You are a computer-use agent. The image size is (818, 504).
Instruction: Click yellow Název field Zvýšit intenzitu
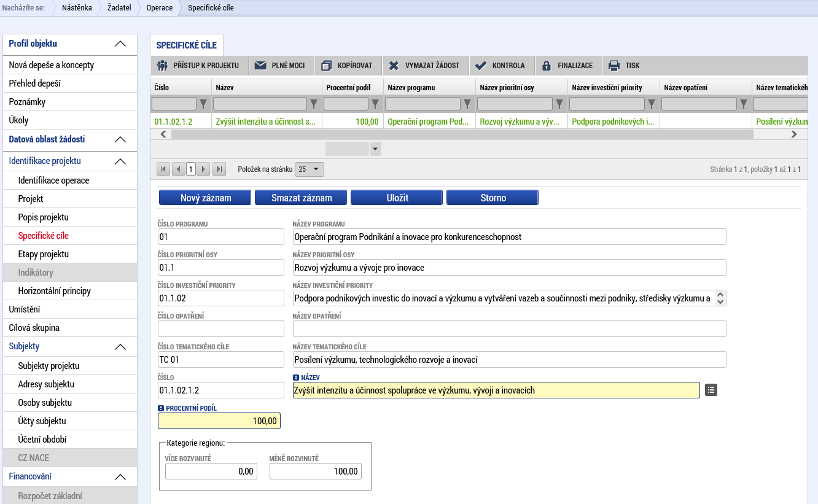coord(496,390)
